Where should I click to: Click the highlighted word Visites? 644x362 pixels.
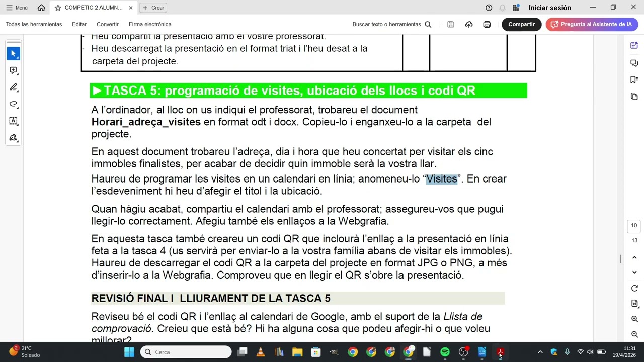tap(442, 179)
